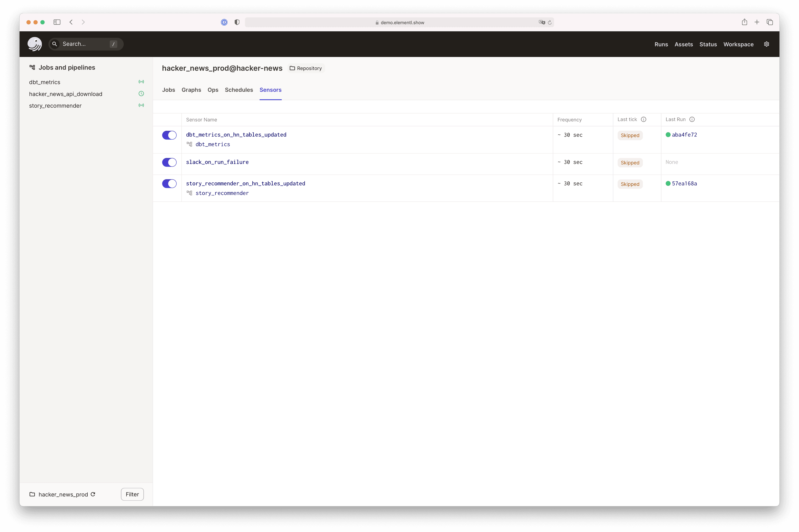Click the Last tick info icon
This screenshot has height=532, width=799.
643,119
